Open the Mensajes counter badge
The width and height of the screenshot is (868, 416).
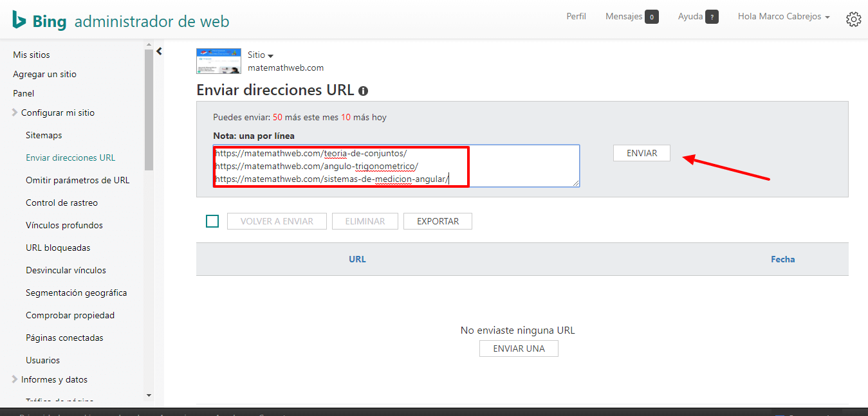tap(652, 17)
